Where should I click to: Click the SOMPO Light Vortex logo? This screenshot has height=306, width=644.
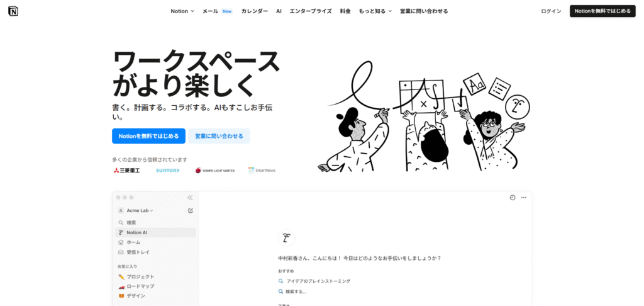(x=215, y=170)
